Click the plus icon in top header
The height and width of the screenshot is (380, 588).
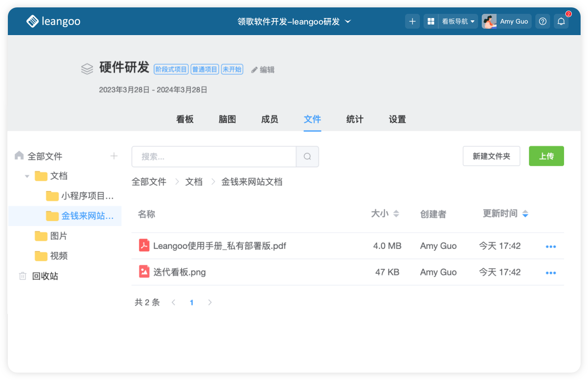(412, 21)
